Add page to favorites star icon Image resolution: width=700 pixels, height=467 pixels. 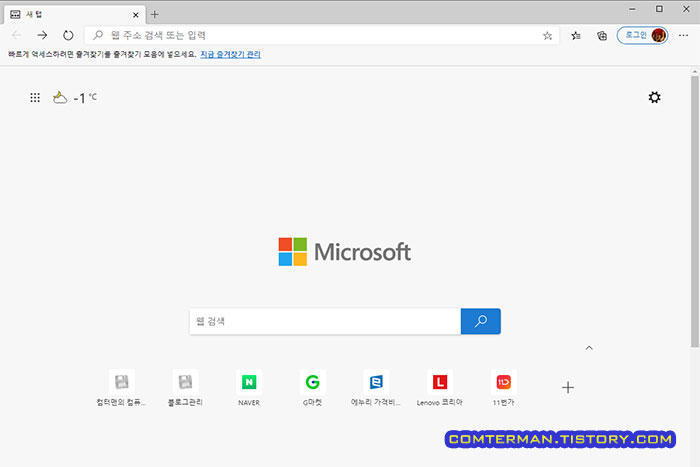[547, 36]
